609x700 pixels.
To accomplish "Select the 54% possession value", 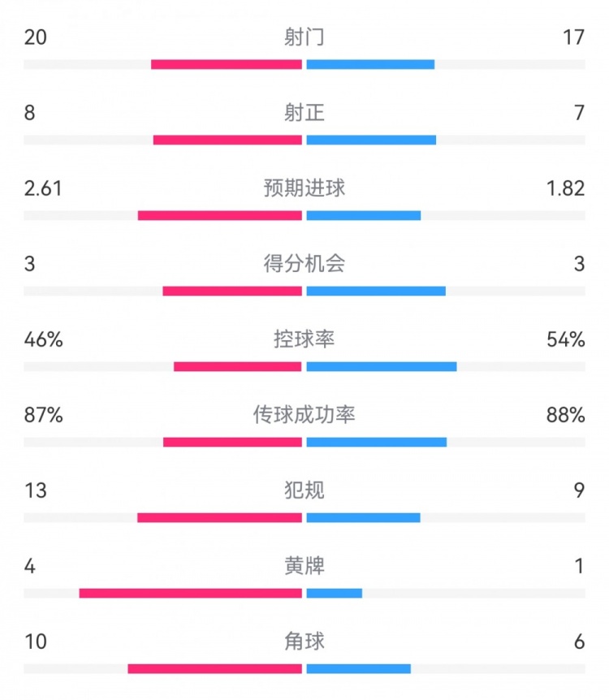I will (566, 339).
